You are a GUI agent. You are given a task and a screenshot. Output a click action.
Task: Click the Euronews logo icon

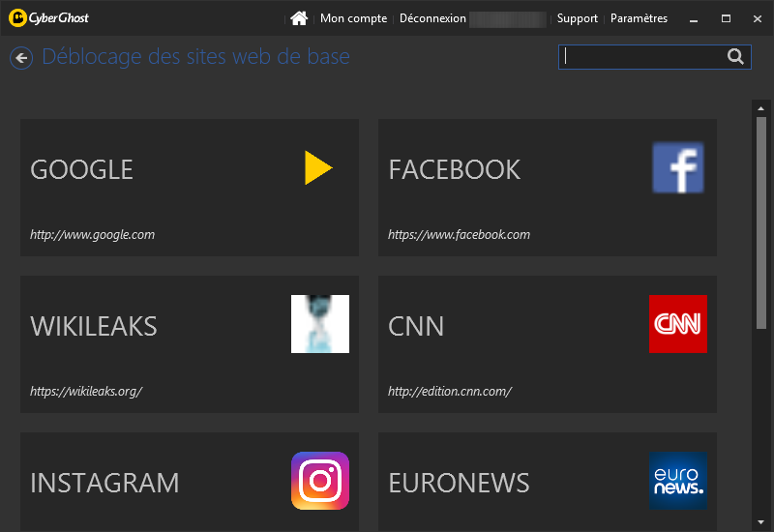[678, 481]
